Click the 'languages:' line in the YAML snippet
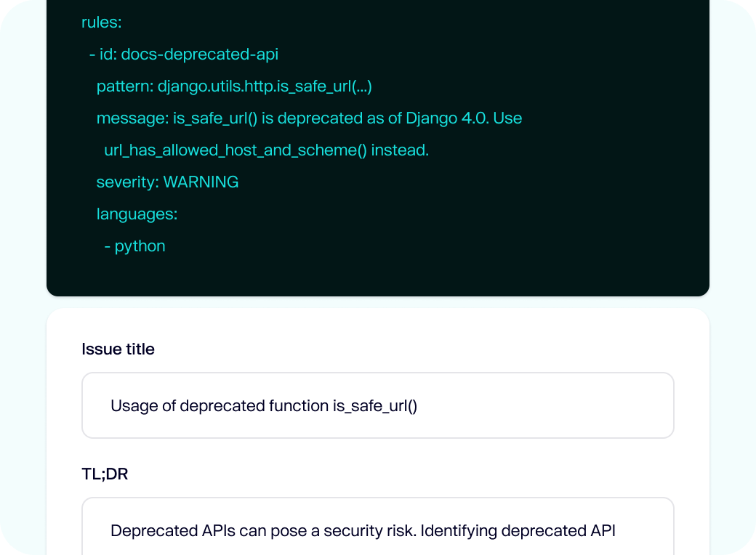Screen dimensions: 756x555 click(x=137, y=214)
